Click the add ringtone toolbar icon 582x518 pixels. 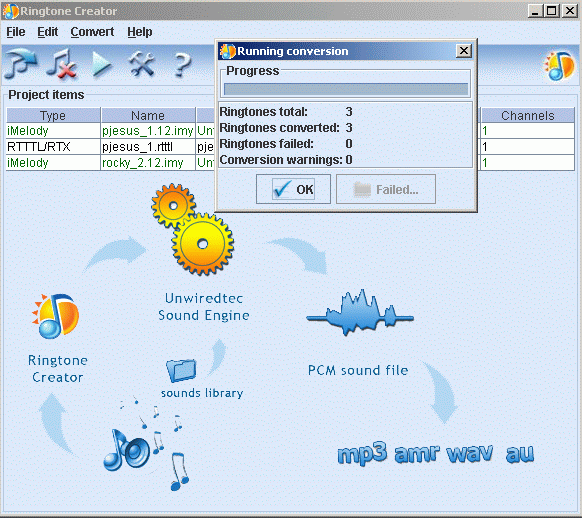click(20, 63)
